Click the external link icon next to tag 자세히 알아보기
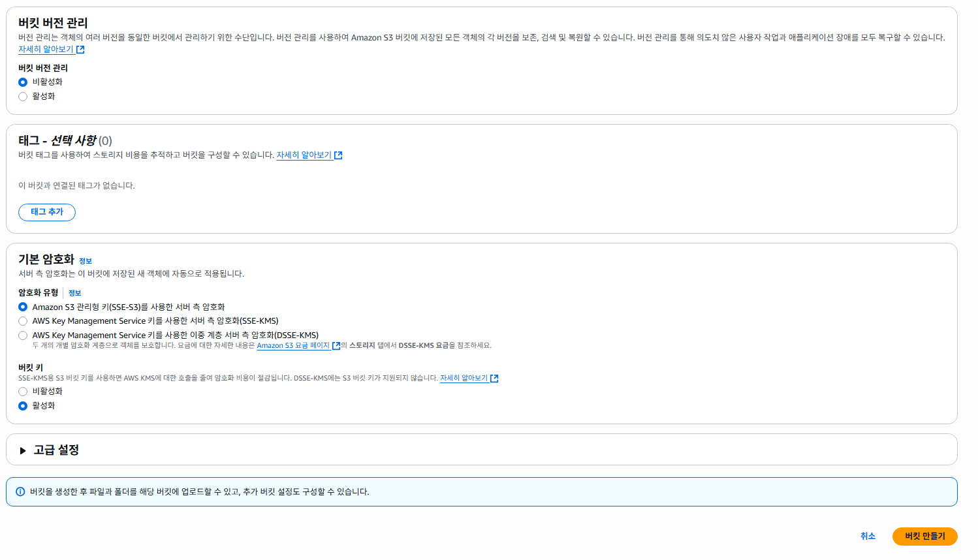The image size is (978, 560). click(338, 155)
